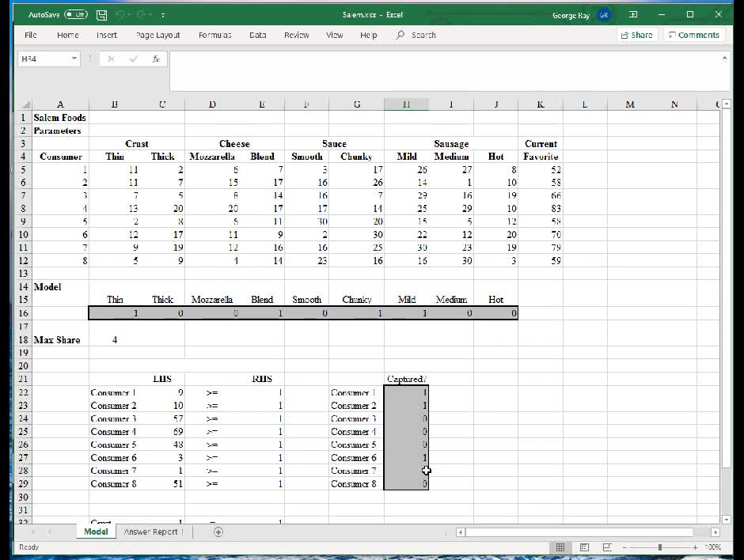Switch to Page Layout view icon
This screenshot has height=560, width=744.
pyautogui.click(x=584, y=547)
